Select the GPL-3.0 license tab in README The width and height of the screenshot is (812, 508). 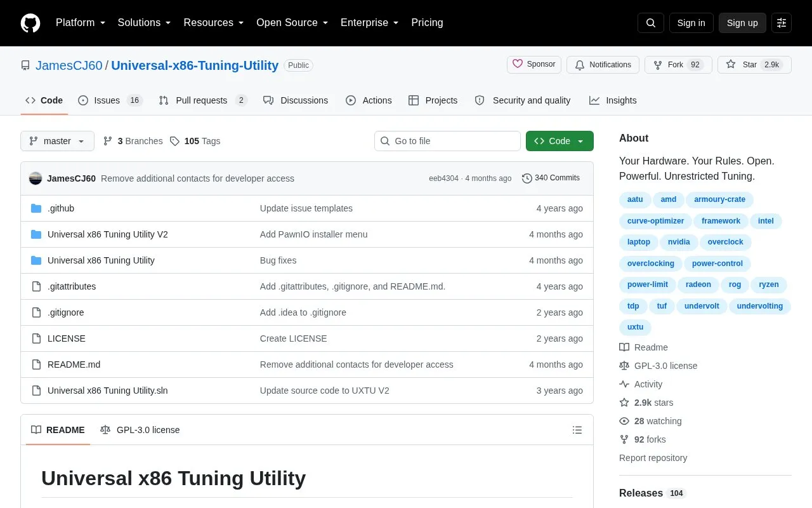tap(140, 430)
